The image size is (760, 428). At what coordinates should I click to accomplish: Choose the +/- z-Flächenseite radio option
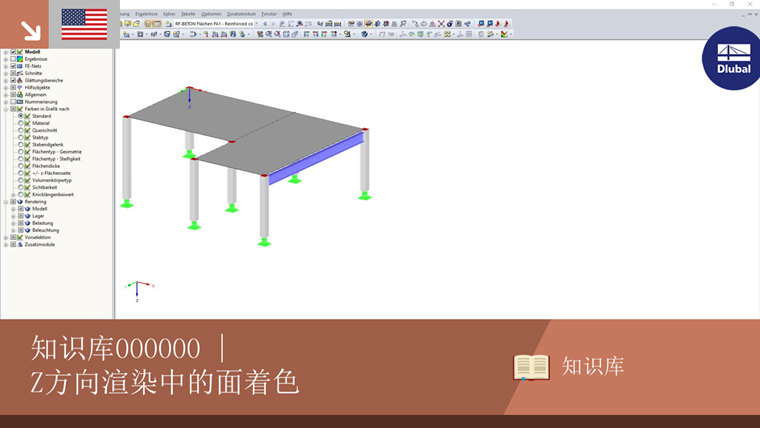tap(20, 173)
